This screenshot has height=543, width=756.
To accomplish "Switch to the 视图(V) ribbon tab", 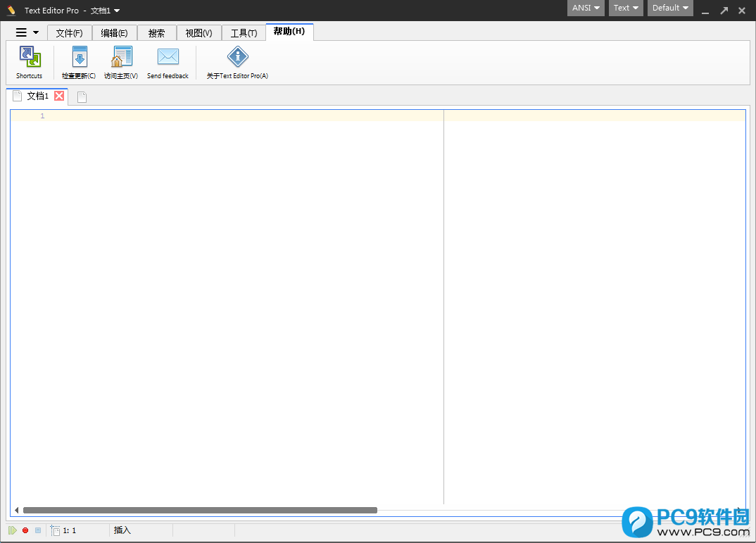I will 199,32.
